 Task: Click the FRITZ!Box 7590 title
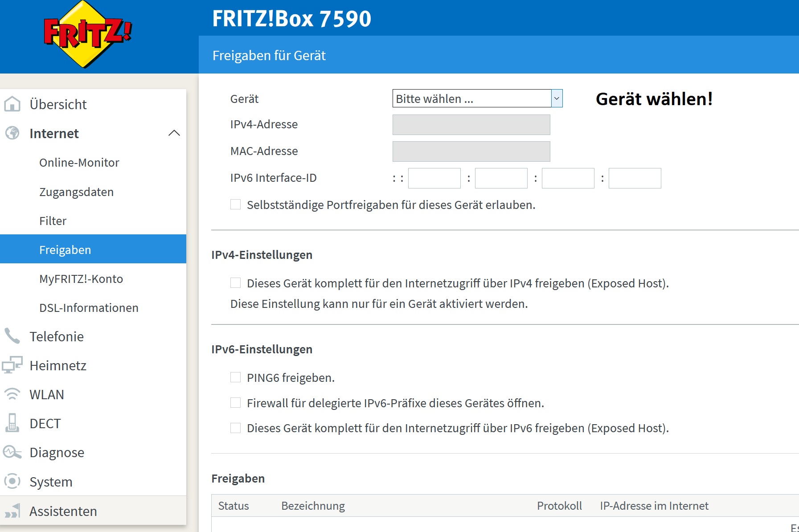pos(291,18)
